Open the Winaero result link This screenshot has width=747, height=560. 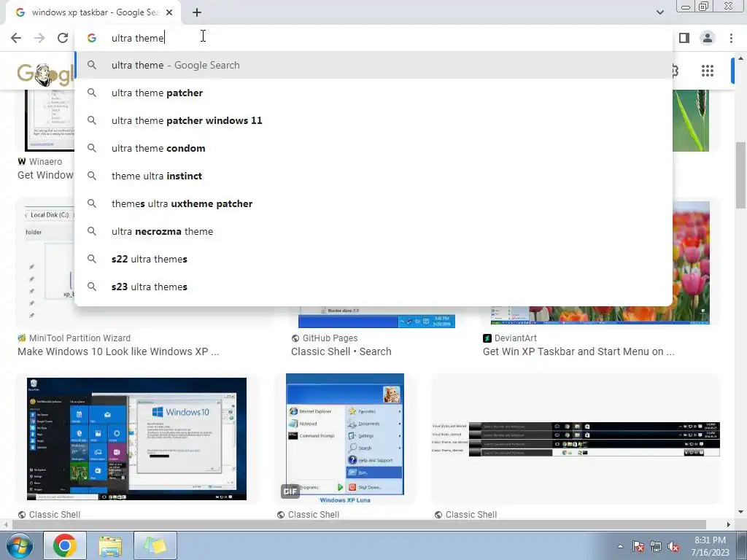point(45,175)
